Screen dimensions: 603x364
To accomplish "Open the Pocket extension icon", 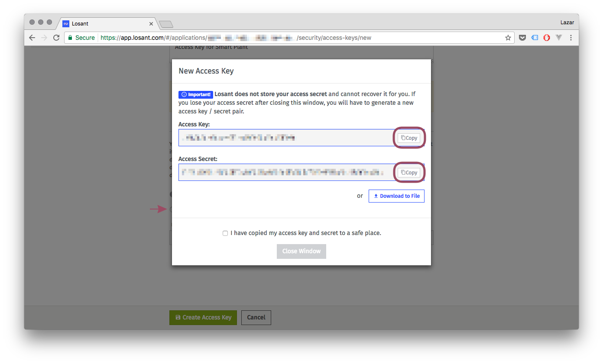I will 522,38.
